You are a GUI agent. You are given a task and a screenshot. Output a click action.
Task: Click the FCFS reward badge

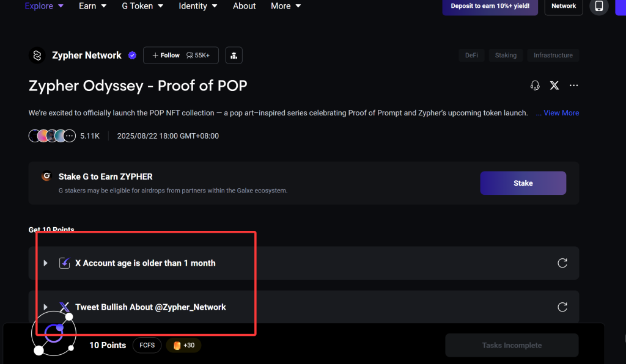click(x=147, y=345)
